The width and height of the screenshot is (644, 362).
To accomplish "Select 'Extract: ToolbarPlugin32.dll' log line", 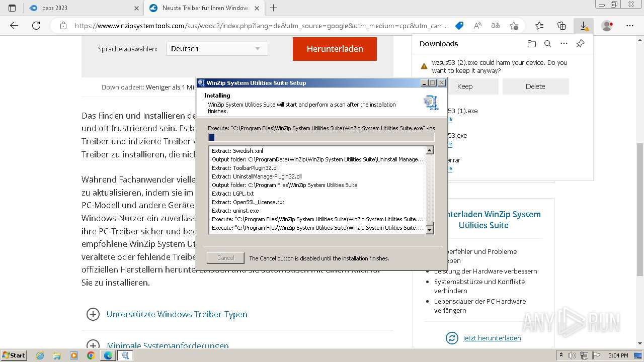I will pyautogui.click(x=245, y=168).
